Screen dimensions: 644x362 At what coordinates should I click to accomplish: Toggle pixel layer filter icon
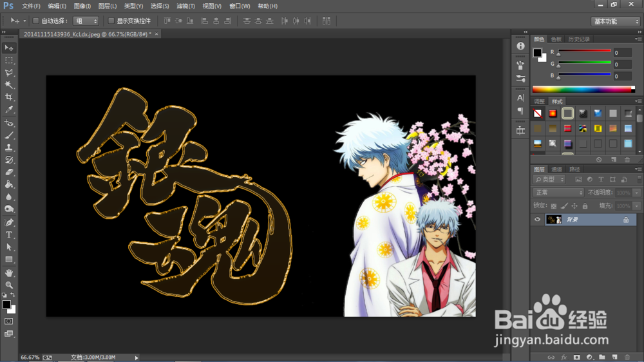(578, 180)
